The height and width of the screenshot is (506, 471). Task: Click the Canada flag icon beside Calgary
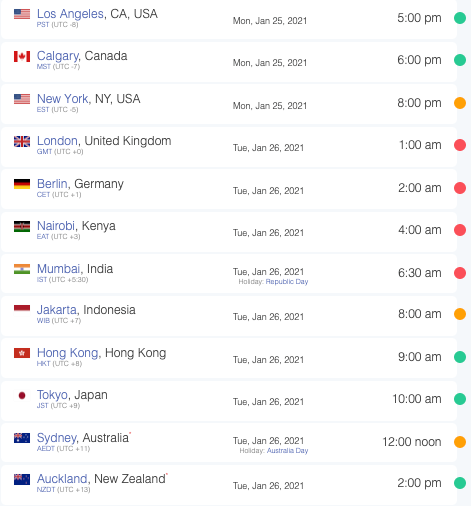tap(22, 56)
